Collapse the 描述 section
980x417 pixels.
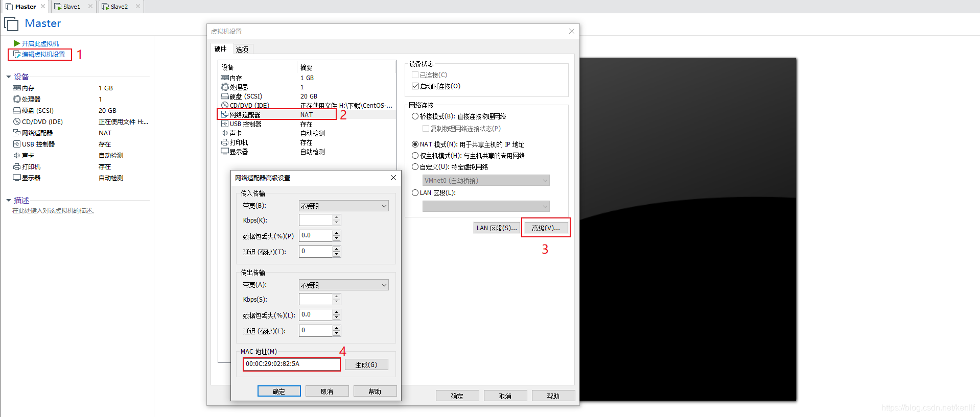9,200
